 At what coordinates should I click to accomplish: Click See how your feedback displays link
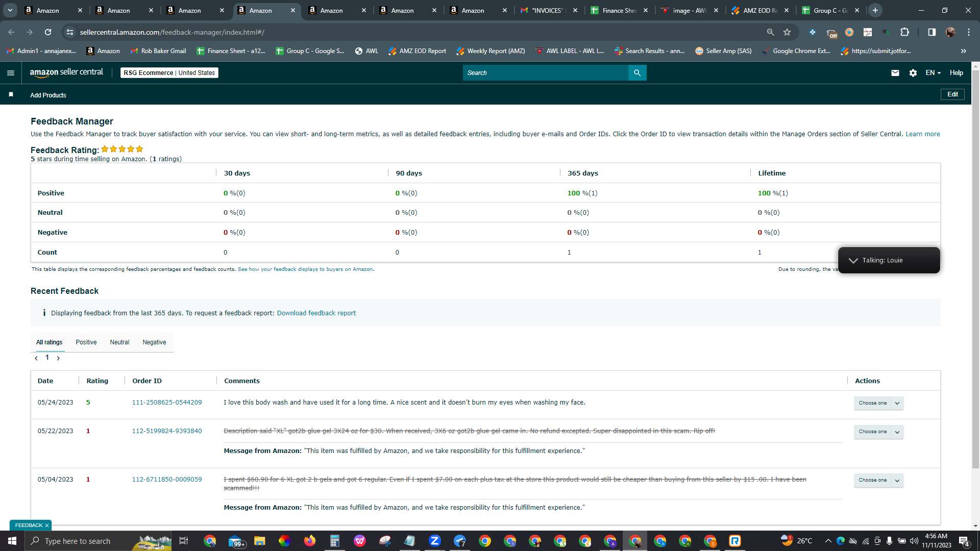[305, 269]
